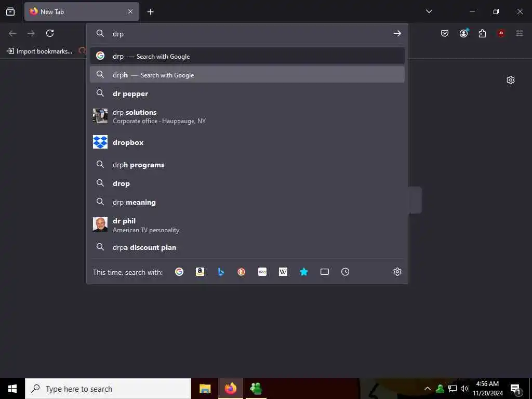Open the uBlock Origin extension

click(501, 33)
